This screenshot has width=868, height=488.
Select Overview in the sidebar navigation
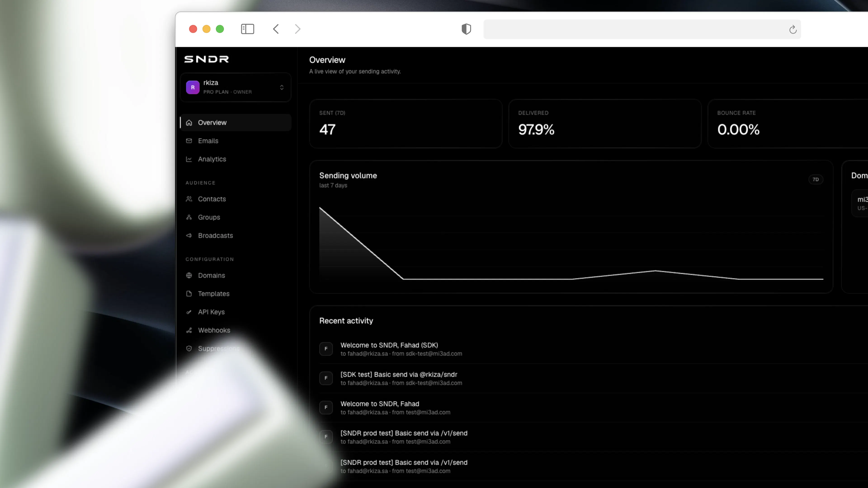tap(236, 123)
